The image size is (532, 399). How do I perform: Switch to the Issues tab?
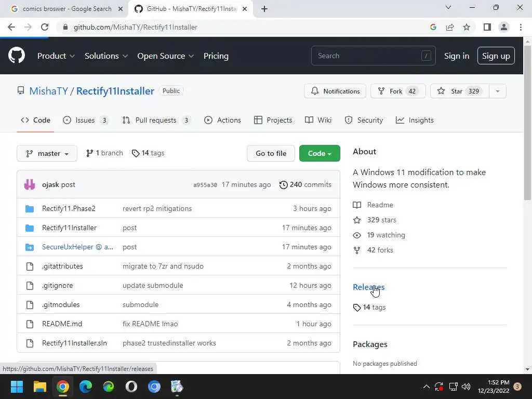pos(86,120)
